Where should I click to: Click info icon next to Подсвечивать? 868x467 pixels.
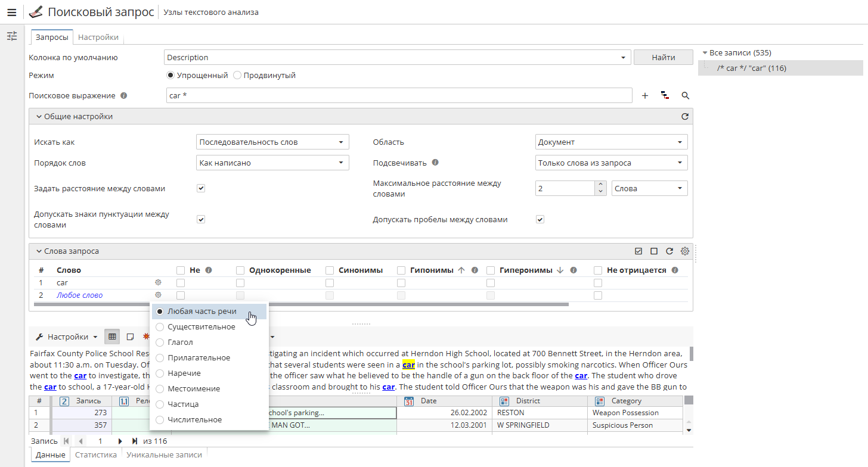[x=435, y=163]
